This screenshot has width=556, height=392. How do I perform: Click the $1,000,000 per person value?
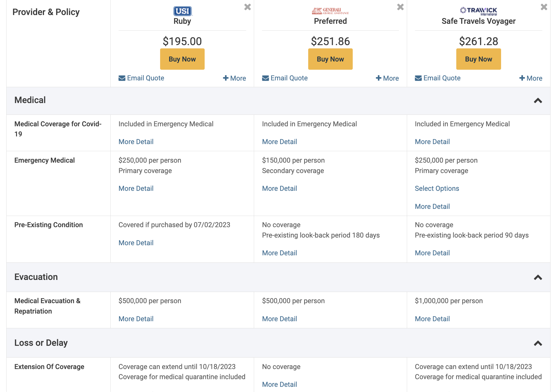449,301
